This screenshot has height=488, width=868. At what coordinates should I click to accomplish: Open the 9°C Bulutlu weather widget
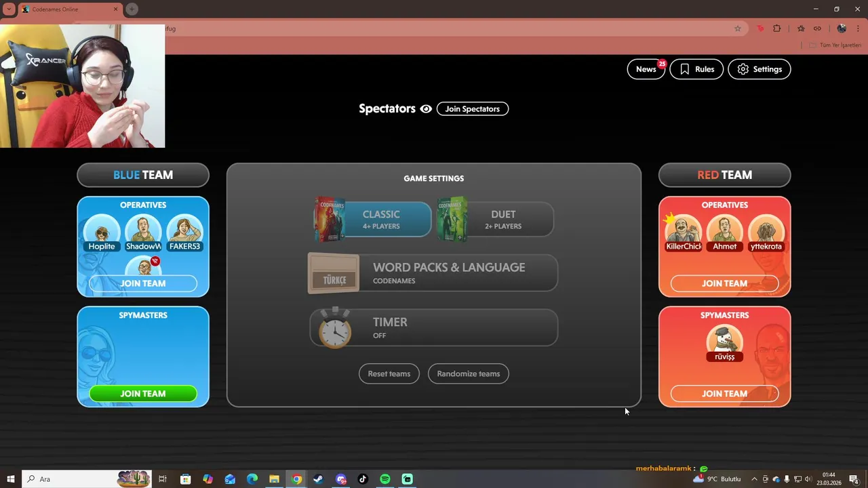tap(717, 479)
